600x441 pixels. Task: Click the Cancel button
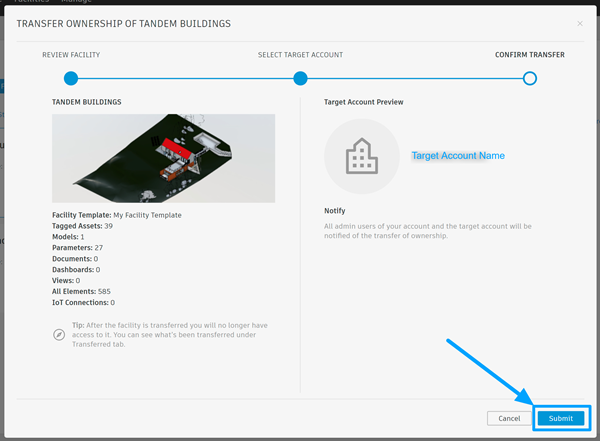coord(509,418)
